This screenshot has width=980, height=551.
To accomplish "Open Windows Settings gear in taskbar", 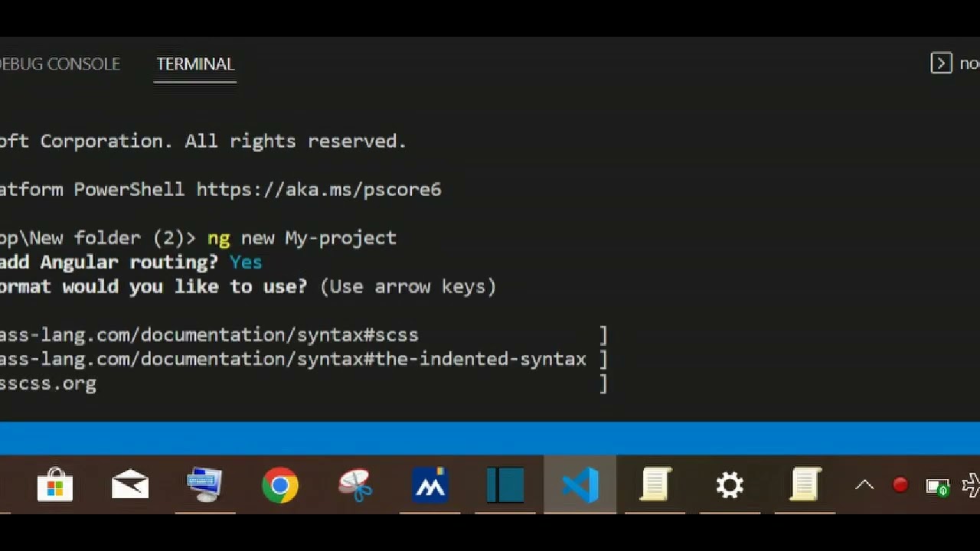I will (730, 485).
